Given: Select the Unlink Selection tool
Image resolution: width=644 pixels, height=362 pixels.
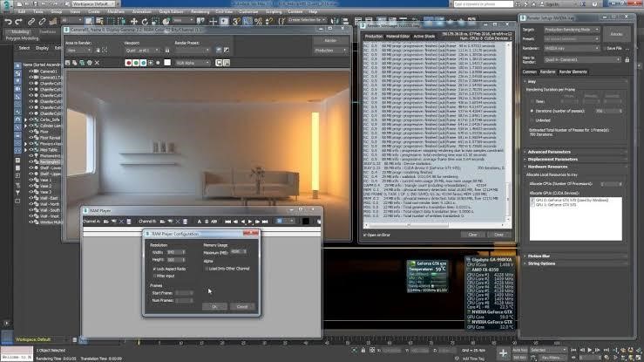Looking at the screenshot, I should [42, 21].
